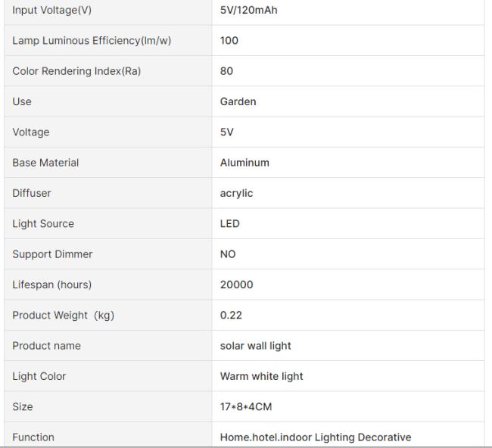Select the Color Rendering Index(Ra) label
The image size is (492, 448).
pyautogui.click(x=76, y=71)
